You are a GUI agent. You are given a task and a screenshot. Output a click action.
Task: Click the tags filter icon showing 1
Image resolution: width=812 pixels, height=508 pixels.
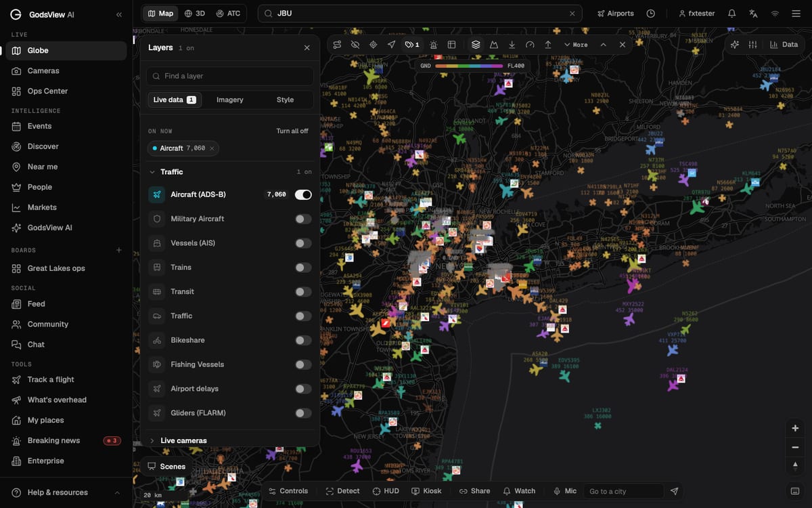[411, 45]
